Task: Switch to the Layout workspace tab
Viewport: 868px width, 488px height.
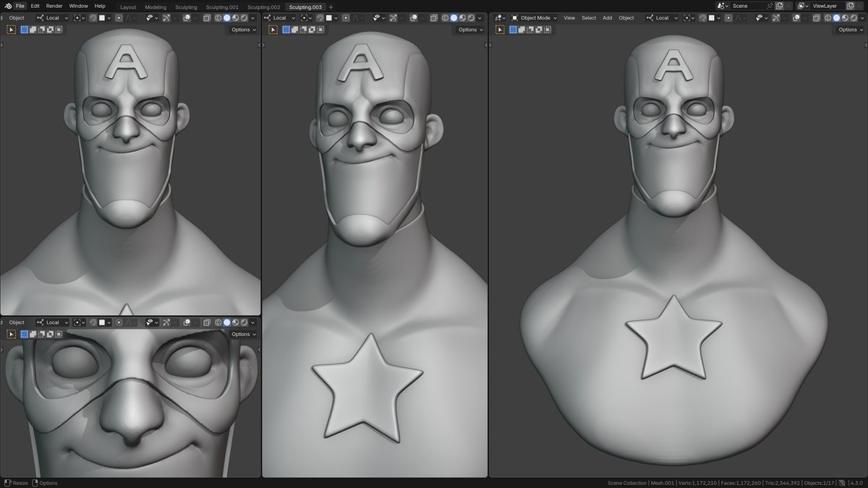Action: tap(128, 7)
